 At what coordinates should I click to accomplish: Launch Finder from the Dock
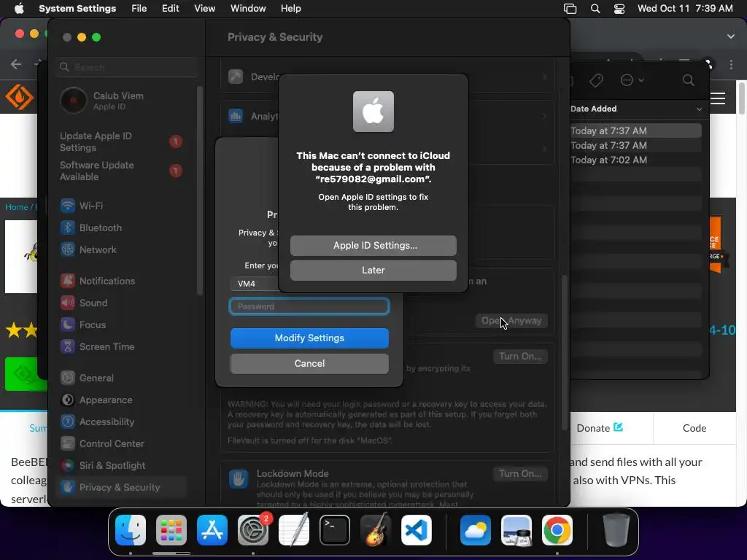(131, 530)
